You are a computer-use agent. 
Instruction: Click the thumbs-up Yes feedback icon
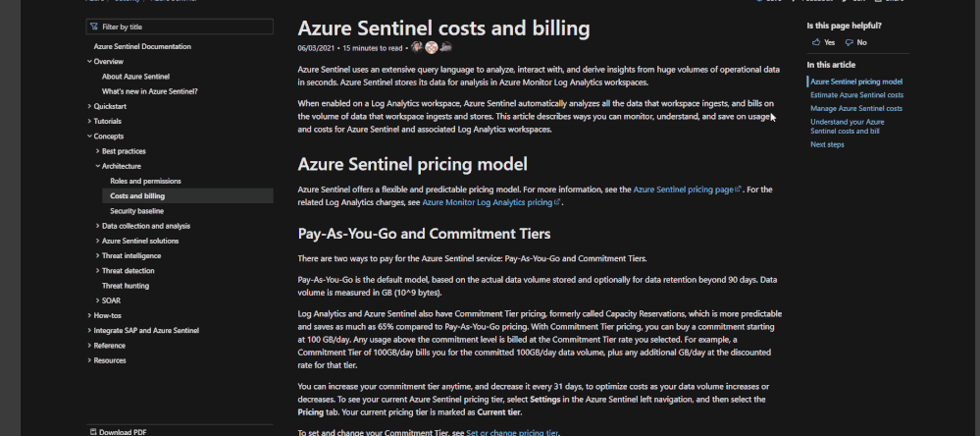816,42
